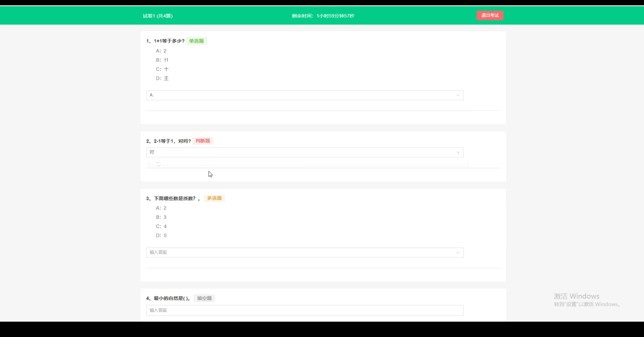Select option D: 王 for question 1
The image size is (644, 337).
click(162, 78)
